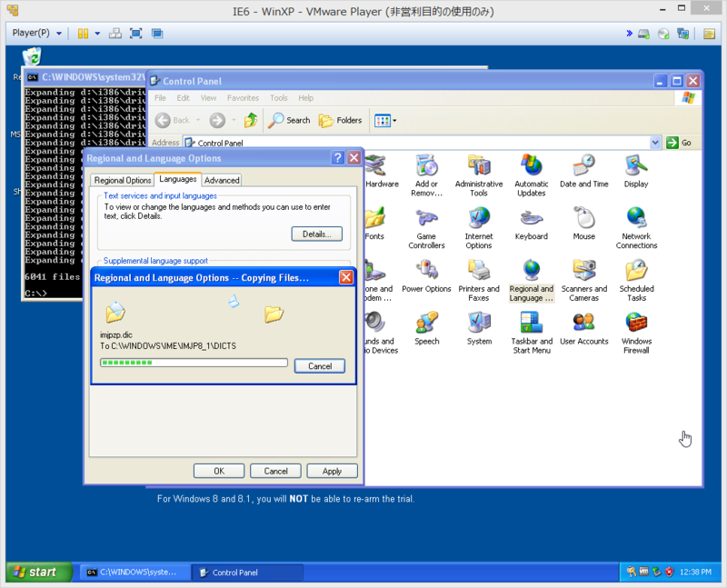Click the Start button
727x588 pixels.
click(x=39, y=572)
